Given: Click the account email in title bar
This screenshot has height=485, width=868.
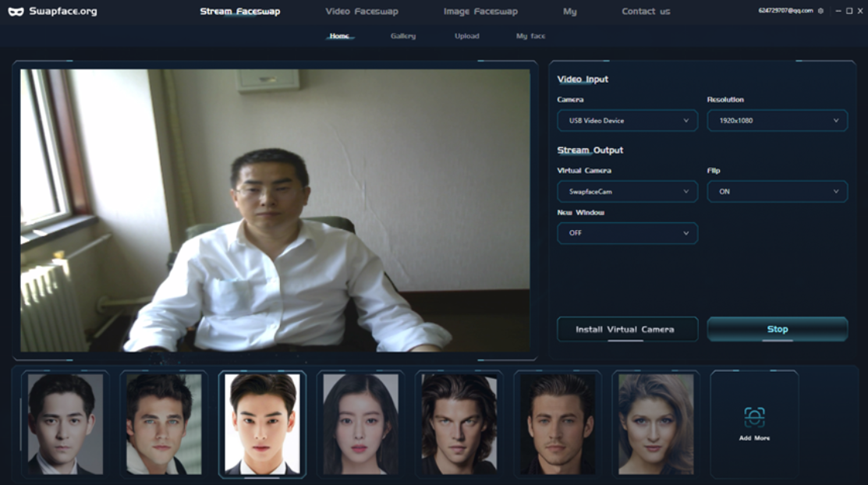Looking at the screenshot, I should click(785, 10).
